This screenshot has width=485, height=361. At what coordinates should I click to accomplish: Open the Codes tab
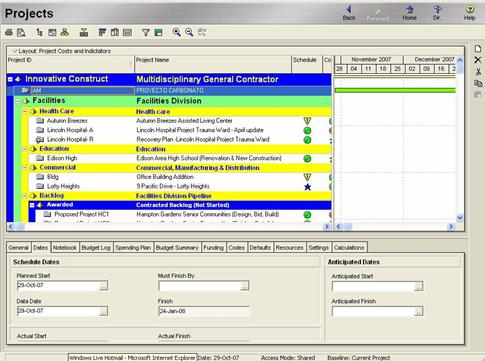point(236,248)
